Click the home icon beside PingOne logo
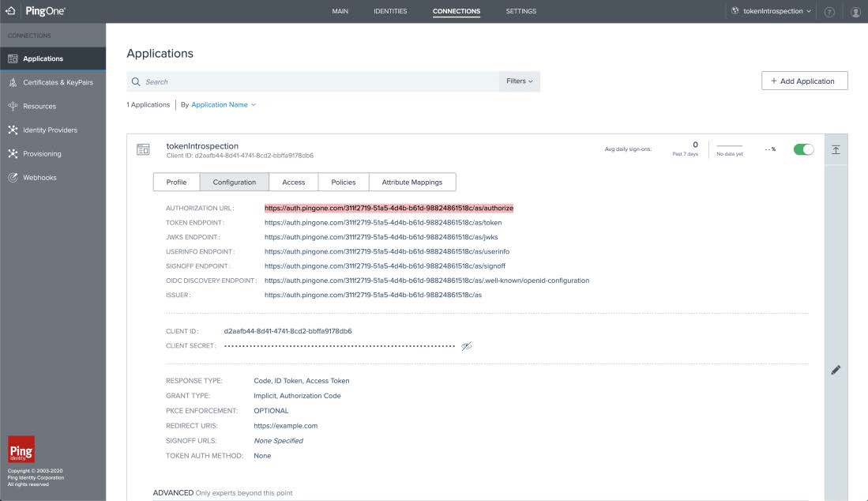This screenshot has height=501, width=868. (x=9, y=11)
